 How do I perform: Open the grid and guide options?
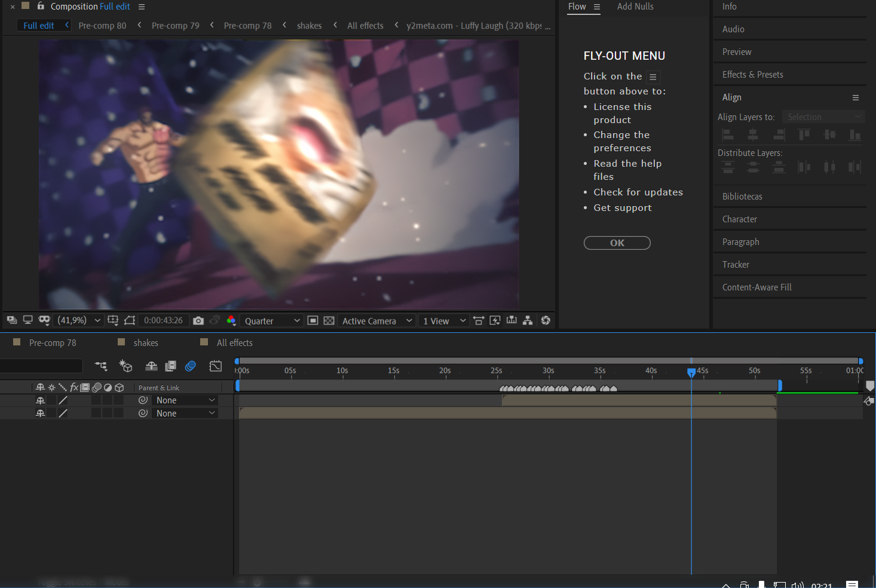coord(113,320)
